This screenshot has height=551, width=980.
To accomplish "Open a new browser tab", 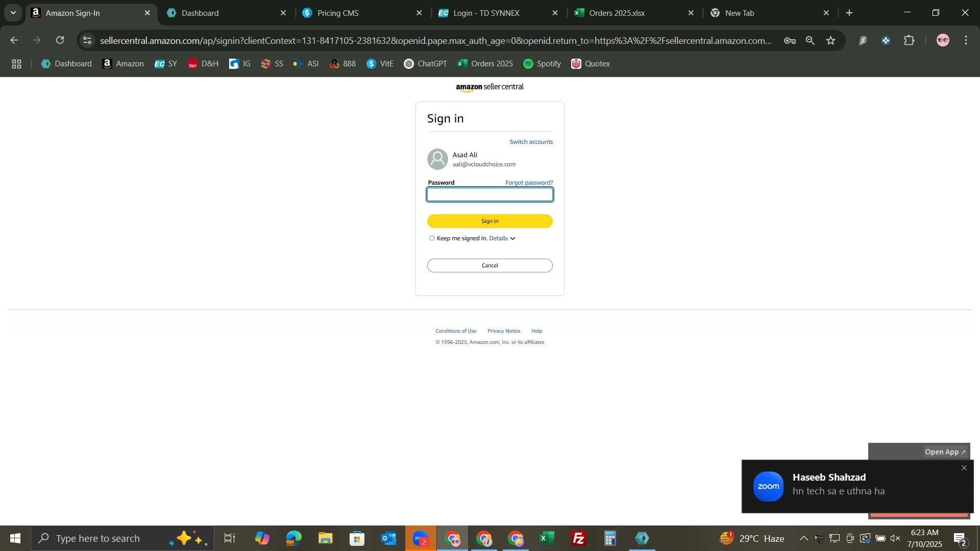I will point(849,13).
